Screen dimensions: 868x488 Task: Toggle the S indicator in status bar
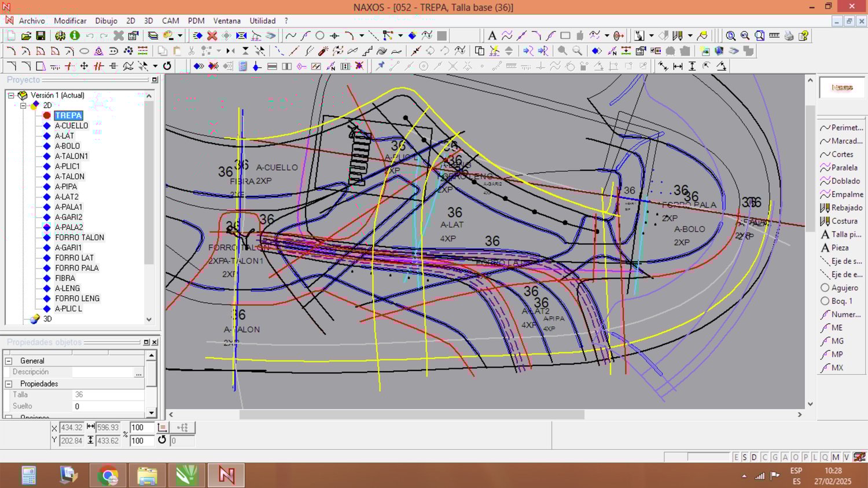click(745, 457)
